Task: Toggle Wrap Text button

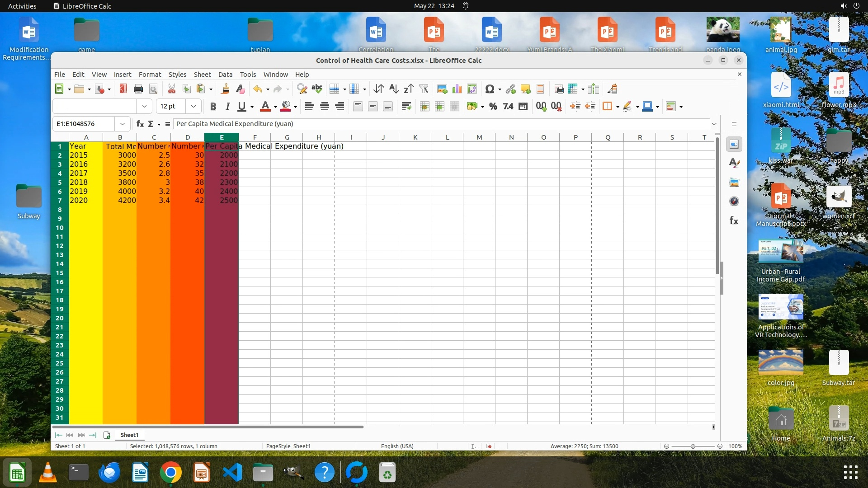Action: point(406,107)
